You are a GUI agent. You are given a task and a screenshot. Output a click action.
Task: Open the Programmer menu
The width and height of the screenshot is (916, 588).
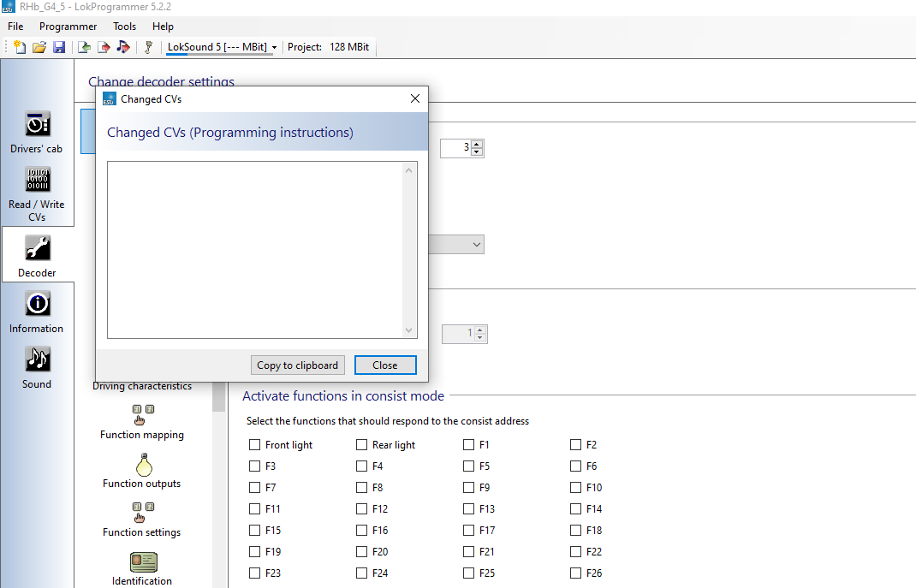coord(68,27)
